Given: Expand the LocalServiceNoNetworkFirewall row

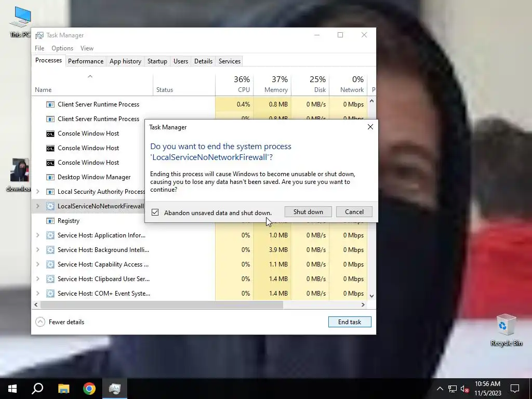Looking at the screenshot, I should (37, 206).
